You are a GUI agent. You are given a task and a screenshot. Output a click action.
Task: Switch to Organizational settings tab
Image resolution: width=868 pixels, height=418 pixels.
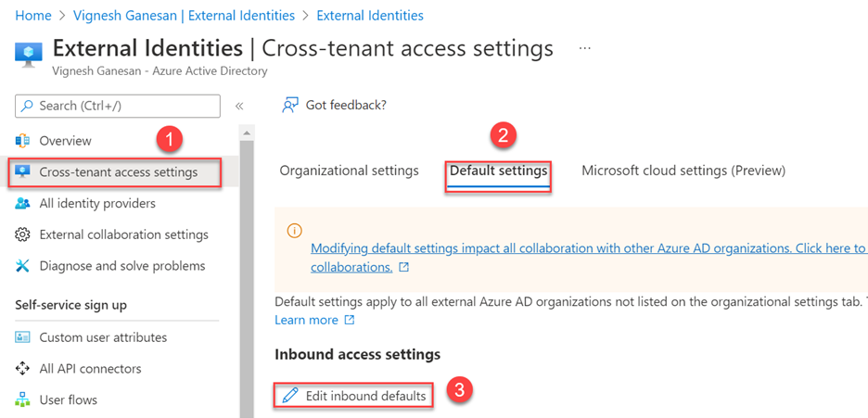tap(349, 171)
